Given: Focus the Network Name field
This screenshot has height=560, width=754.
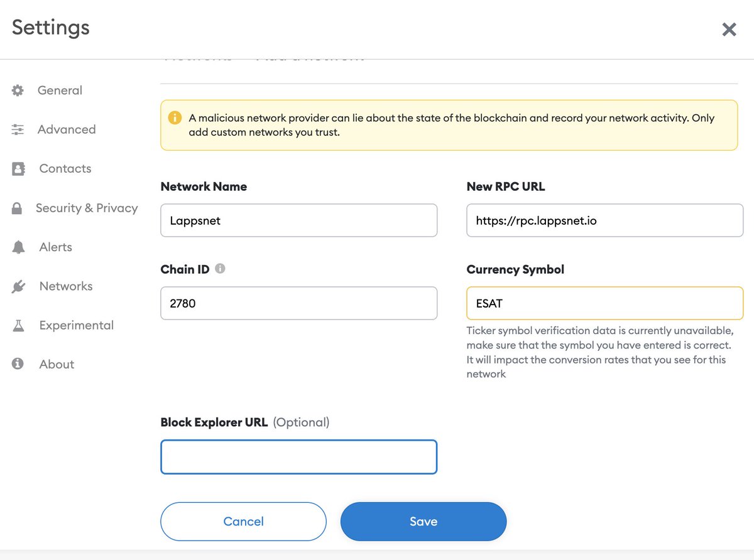Looking at the screenshot, I should click(299, 220).
